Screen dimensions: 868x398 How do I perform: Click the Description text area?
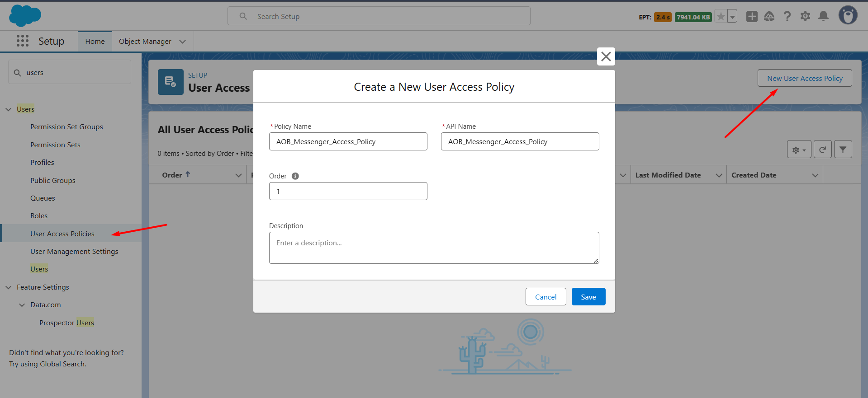(434, 248)
